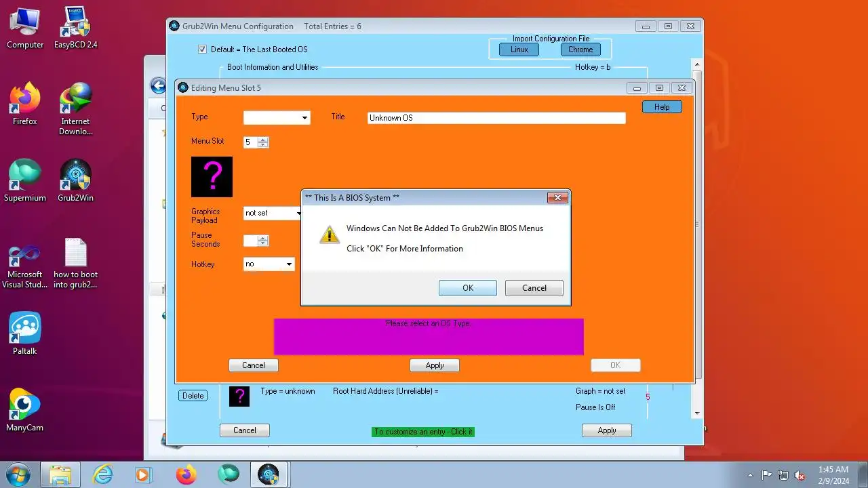Viewport: 868px width, 488px height.
Task: Click the Menu Slot stepper arrows
Action: click(x=263, y=142)
